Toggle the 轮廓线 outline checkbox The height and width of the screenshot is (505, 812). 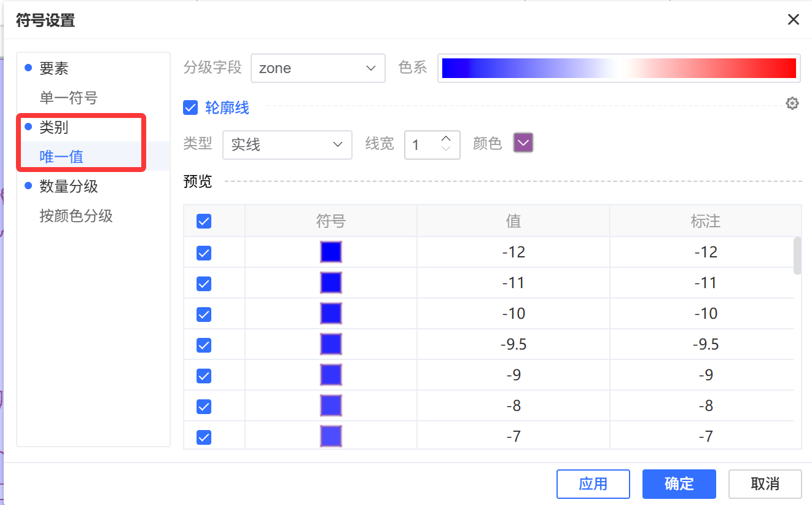190,108
